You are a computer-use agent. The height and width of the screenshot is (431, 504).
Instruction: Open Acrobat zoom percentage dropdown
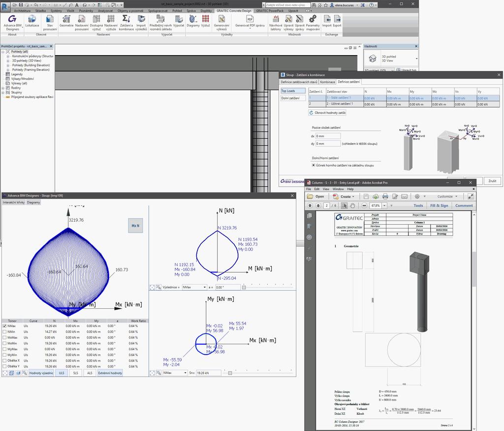click(384, 205)
